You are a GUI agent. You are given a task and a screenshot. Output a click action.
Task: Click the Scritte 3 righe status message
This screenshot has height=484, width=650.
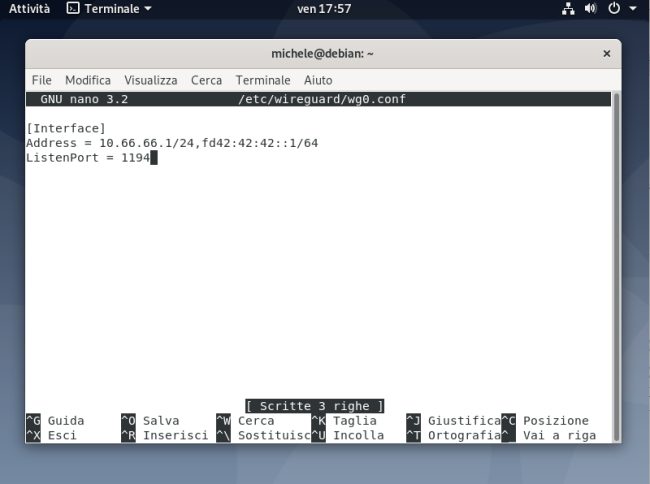click(x=315, y=406)
